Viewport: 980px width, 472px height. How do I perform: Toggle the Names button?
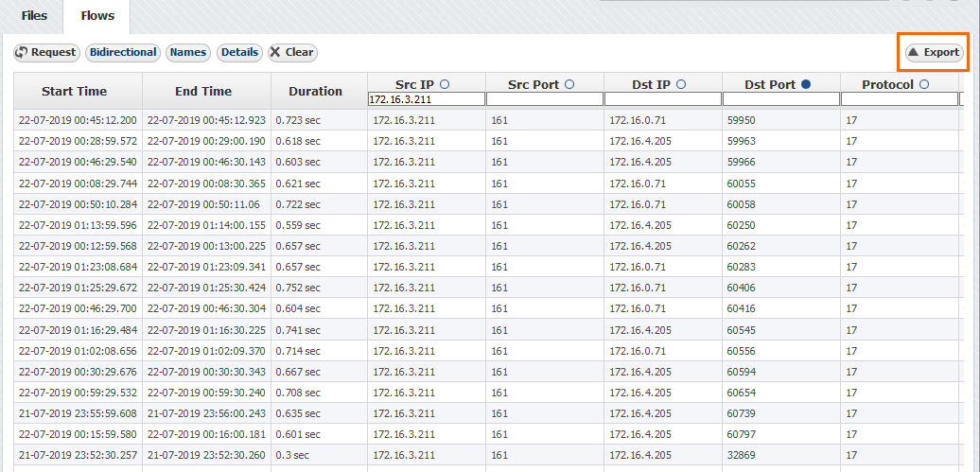pos(188,53)
